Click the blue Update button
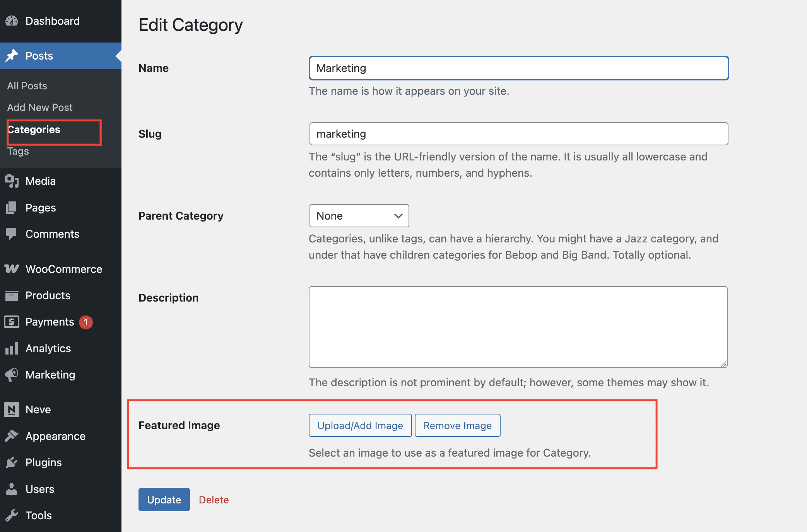The width and height of the screenshot is (807, 532). (x=164, y=500)
